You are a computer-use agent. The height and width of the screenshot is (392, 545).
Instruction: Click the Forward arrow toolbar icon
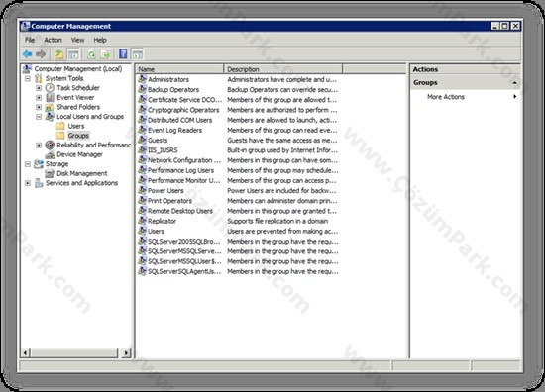pos(41,54)
